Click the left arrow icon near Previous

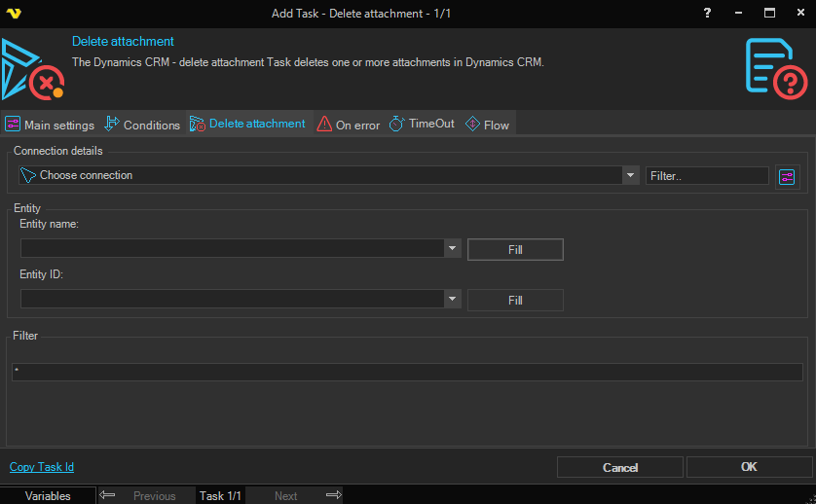tap(107, 495)
